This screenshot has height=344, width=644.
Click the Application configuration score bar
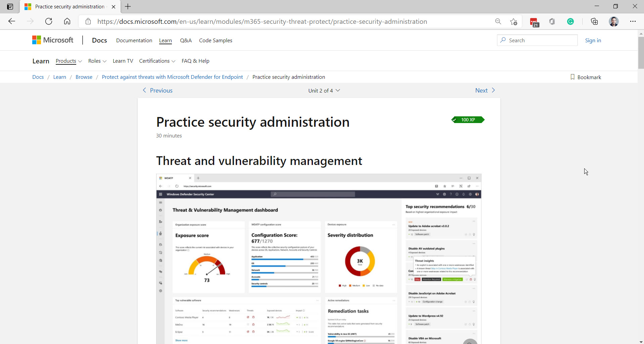tap(285, 259)
